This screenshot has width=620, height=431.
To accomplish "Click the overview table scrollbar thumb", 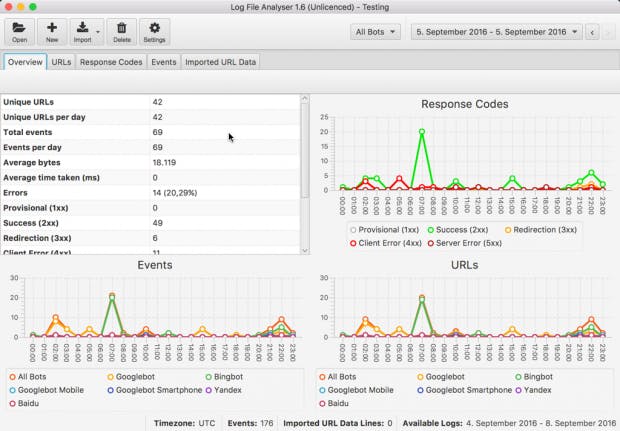I will [x=304, y=150].
